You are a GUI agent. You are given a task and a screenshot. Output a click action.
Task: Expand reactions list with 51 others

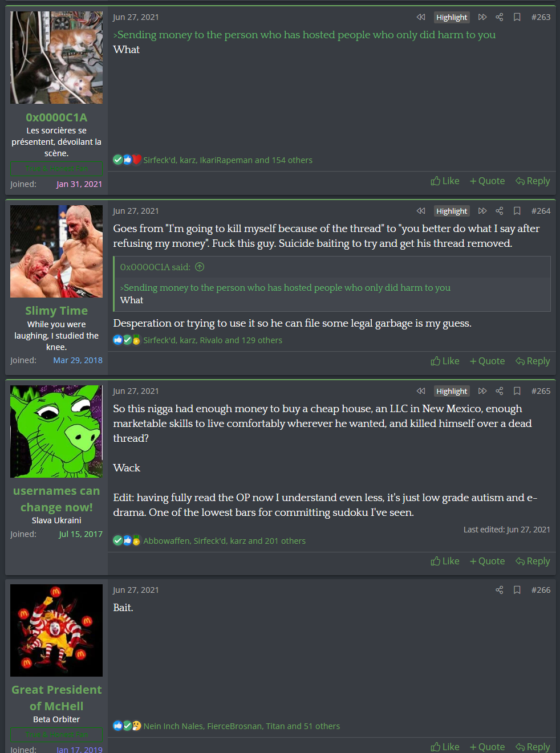241,726
